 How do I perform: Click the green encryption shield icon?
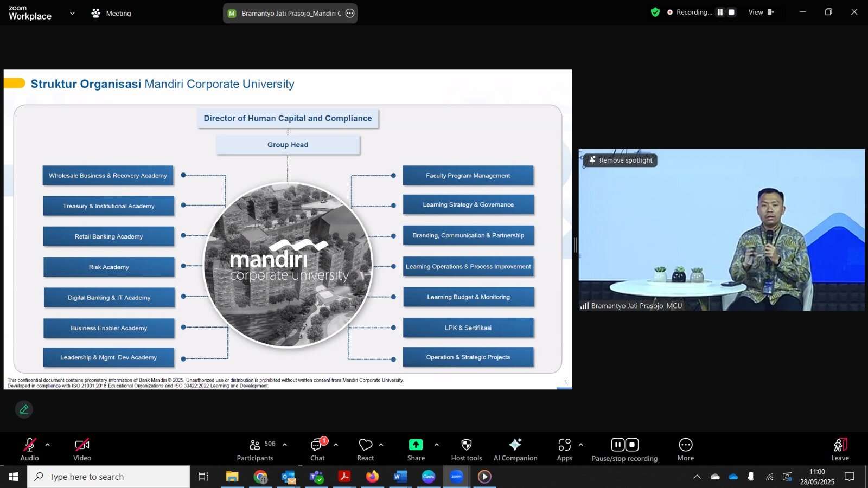point(655,12)
